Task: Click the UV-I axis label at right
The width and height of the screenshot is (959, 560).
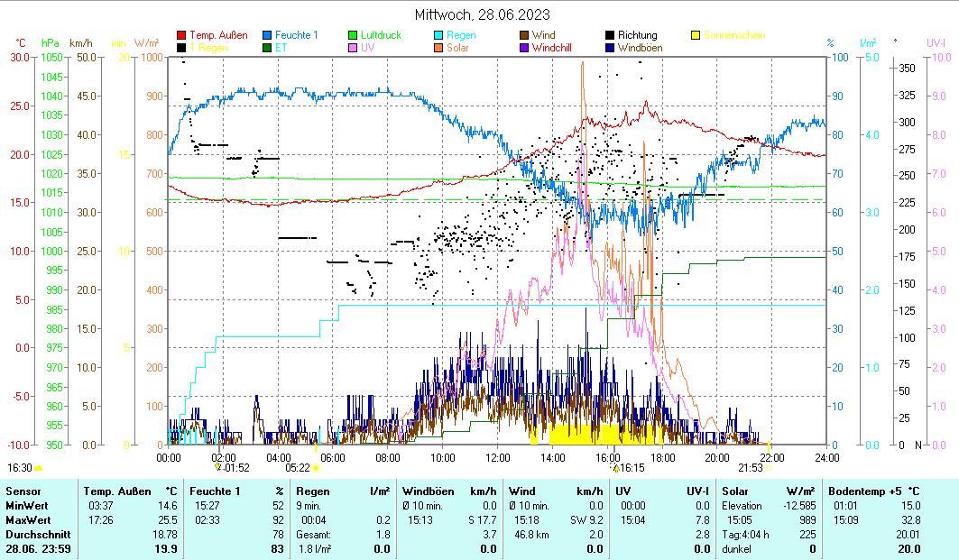Action: click(935, 42)
